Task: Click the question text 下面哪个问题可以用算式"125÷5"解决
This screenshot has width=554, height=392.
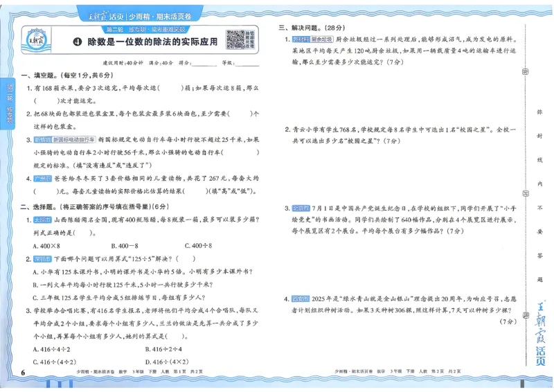Action: [113, 259]
